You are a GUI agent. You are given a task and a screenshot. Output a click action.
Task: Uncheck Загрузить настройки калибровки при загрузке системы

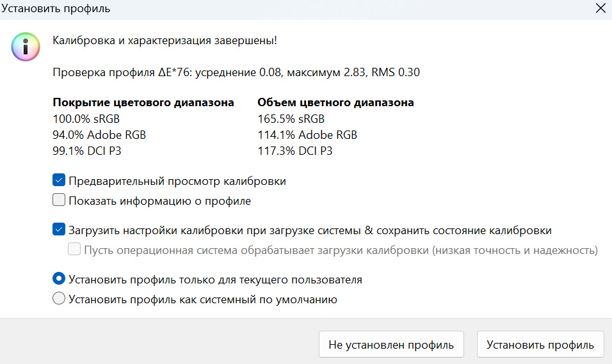[59, 230]
